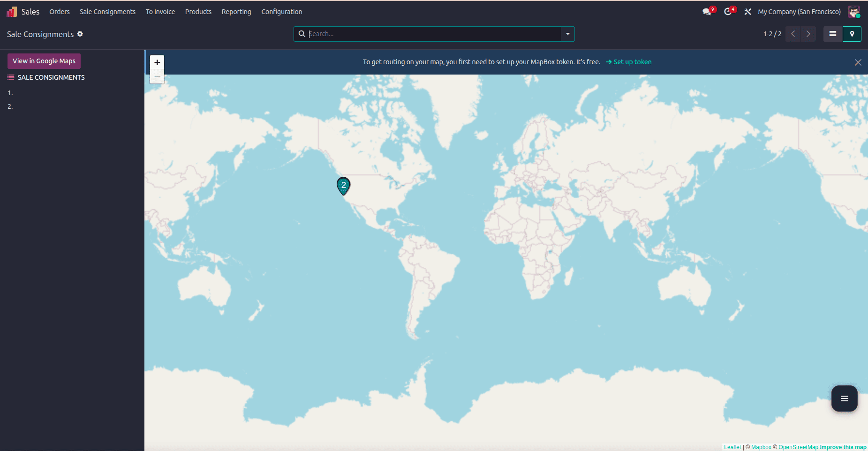Click inside the Search field
Image resolution: width=868 pixels, height=451 pixels.
422,34
